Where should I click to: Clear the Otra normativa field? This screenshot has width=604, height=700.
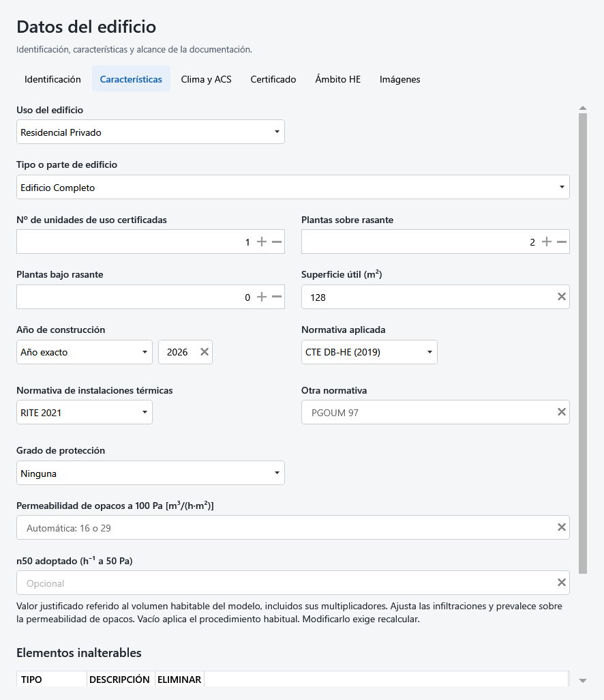[x=562, y=412]
